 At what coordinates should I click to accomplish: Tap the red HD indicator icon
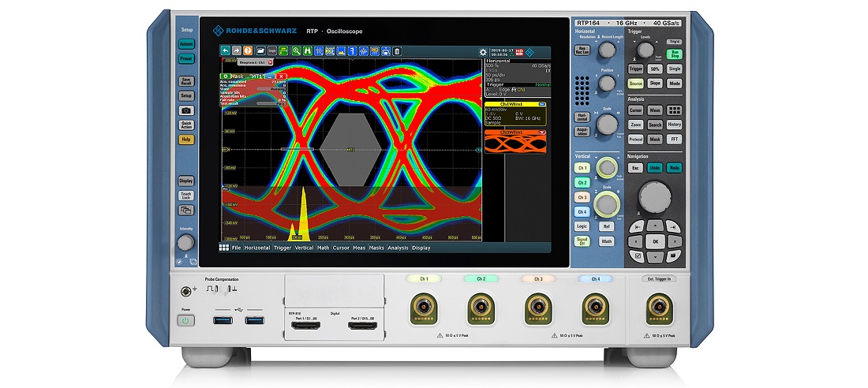point(519,52)
